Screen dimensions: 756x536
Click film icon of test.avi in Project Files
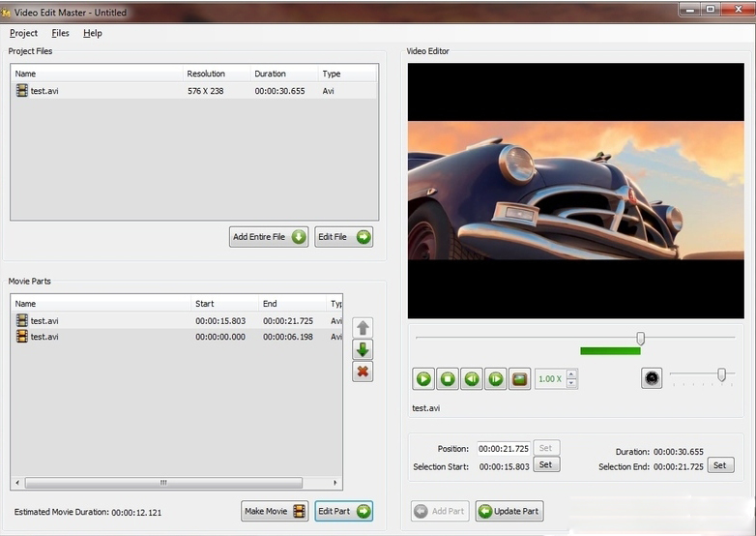point(21,90)
